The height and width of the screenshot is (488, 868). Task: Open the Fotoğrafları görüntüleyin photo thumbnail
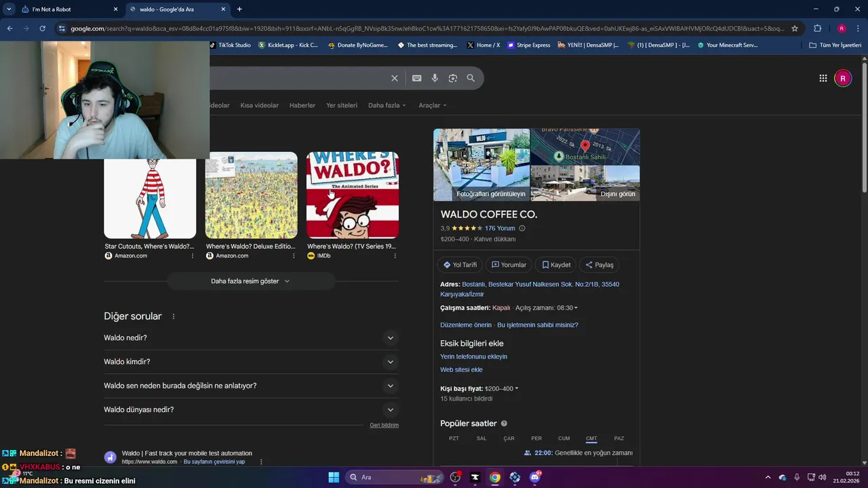pos(481,165)
